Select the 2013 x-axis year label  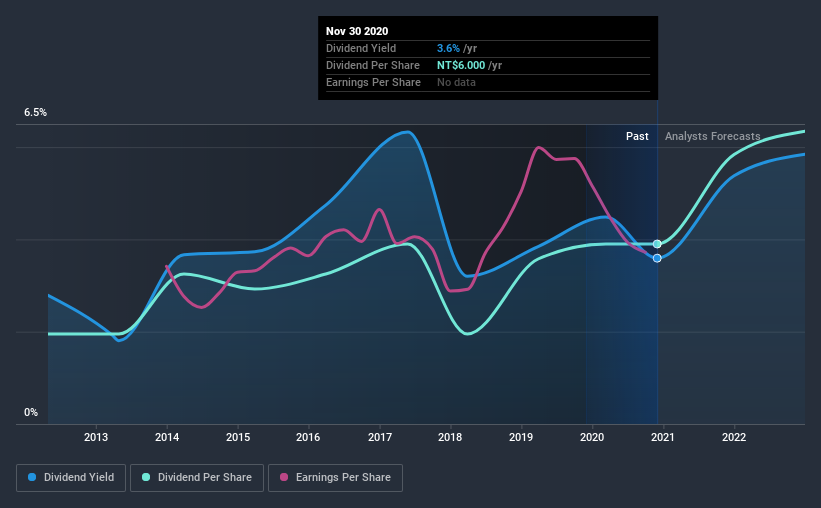click(x=96, y=437)
